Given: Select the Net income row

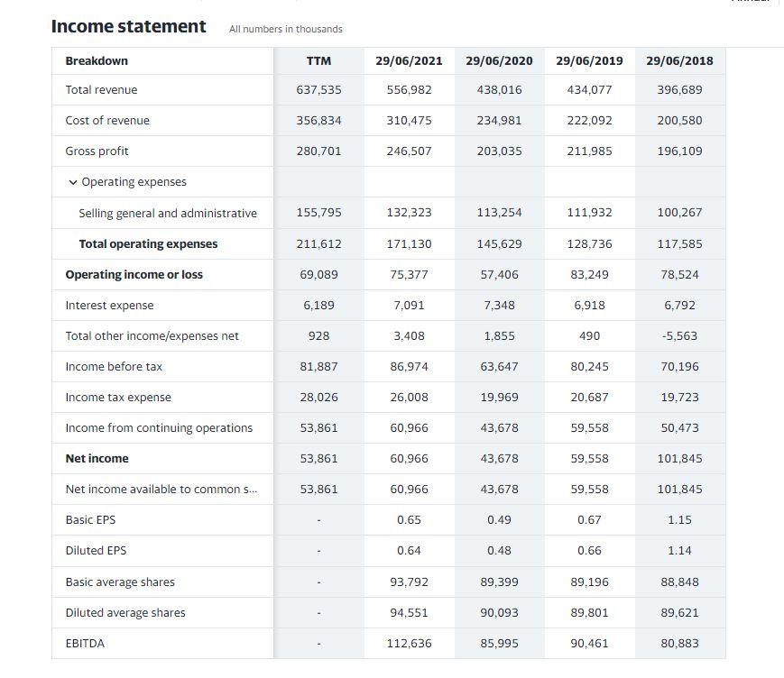Looking at the screenshot, I should pos(96,458).
